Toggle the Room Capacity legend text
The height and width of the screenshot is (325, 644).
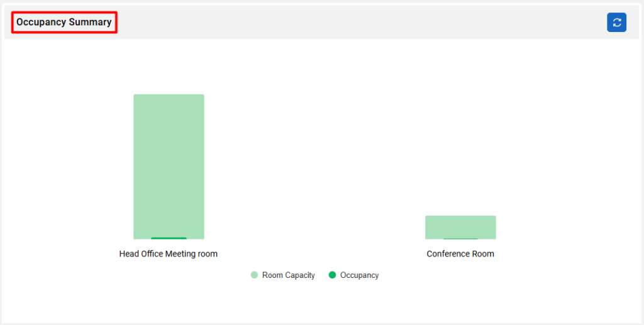tap(288, 275)
